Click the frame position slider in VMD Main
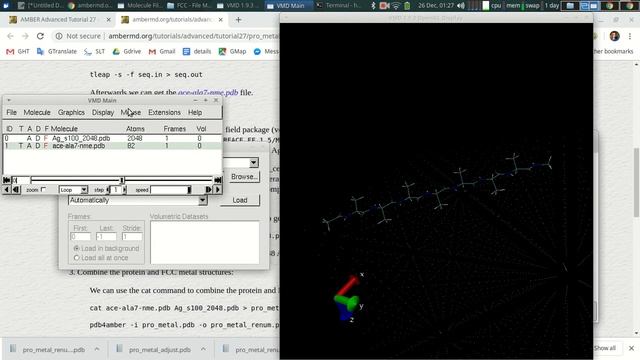The height and width of the screenshot is (360, 640). coord(122,180)
